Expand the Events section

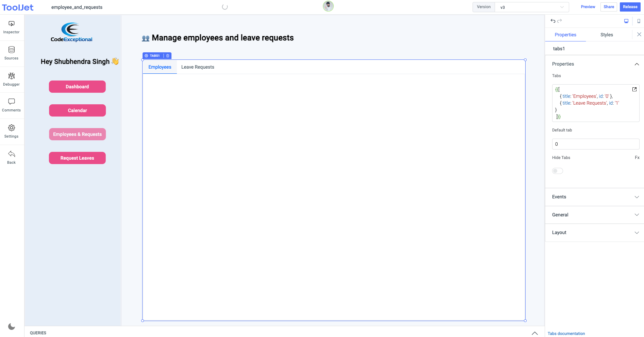point(594,197)
